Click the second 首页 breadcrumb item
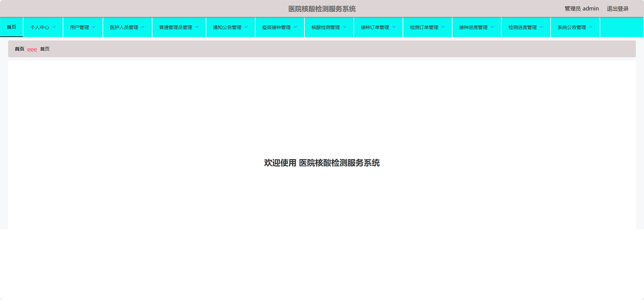Image resolution: width=644 pixels, height=300 pixels. 45,49
